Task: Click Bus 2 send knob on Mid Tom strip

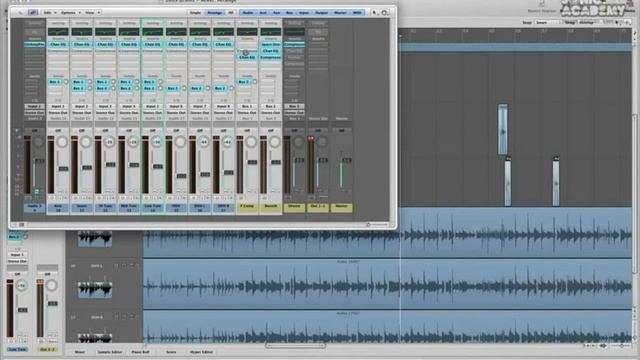Action: click(137, 88)
